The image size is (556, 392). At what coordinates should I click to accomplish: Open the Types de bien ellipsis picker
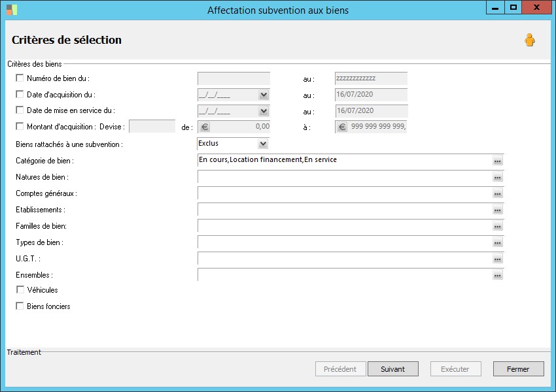(498, 242)
